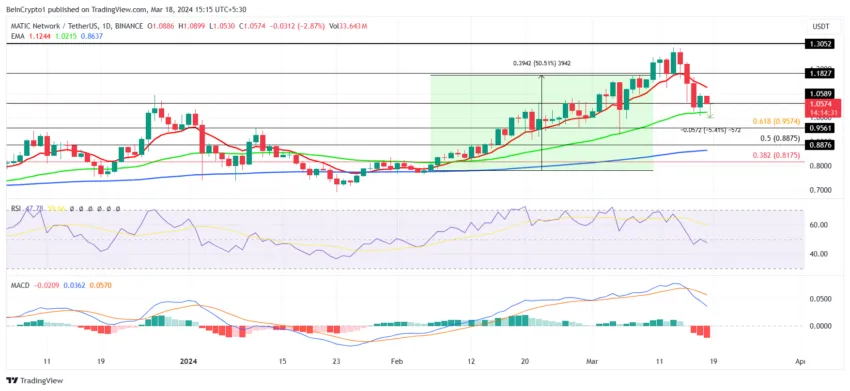Click the 0.382 (0.8175) Fibonacci label

[777, 155]
